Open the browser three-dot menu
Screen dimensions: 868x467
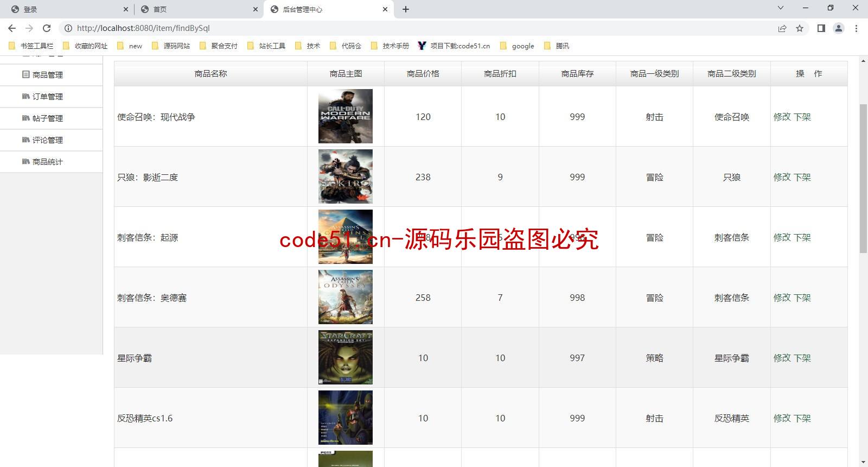coord(856,28)
